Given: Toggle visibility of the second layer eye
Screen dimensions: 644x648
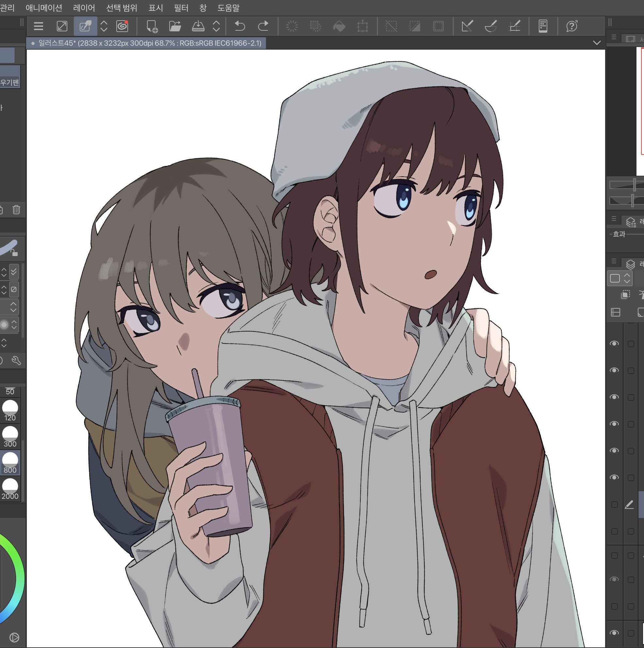Looking at the screenshot, I should point(614,370).
